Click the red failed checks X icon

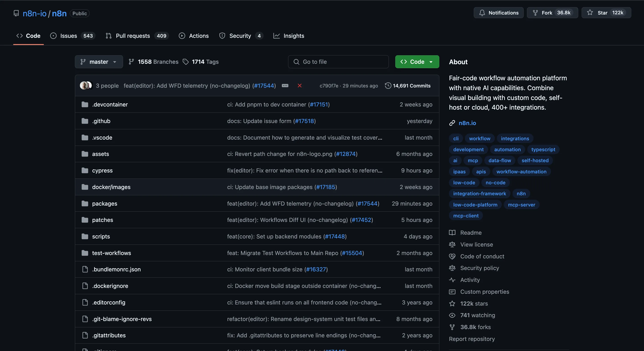(x=300, y=85)
